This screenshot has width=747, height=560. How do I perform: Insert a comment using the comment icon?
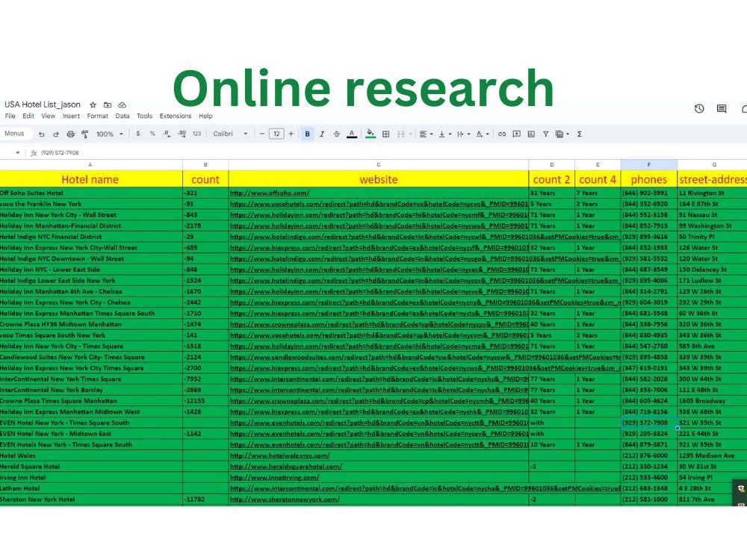(516, 134)
